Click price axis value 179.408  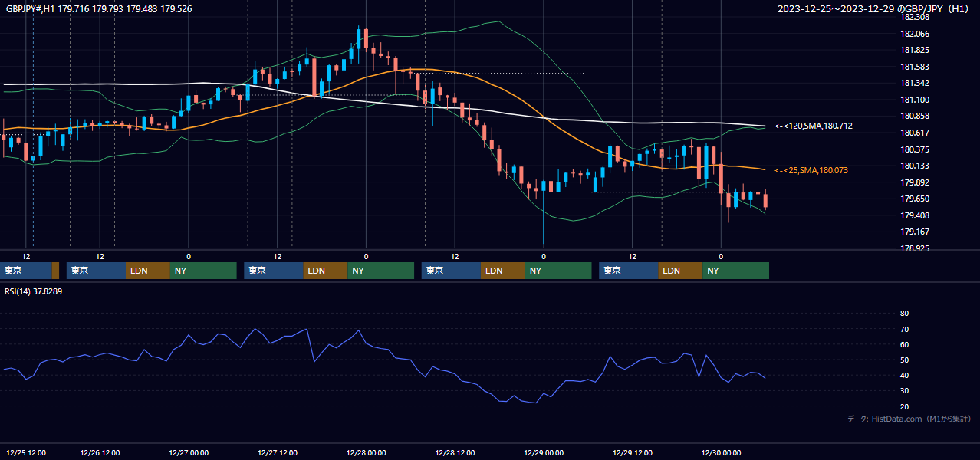(915, 215)
